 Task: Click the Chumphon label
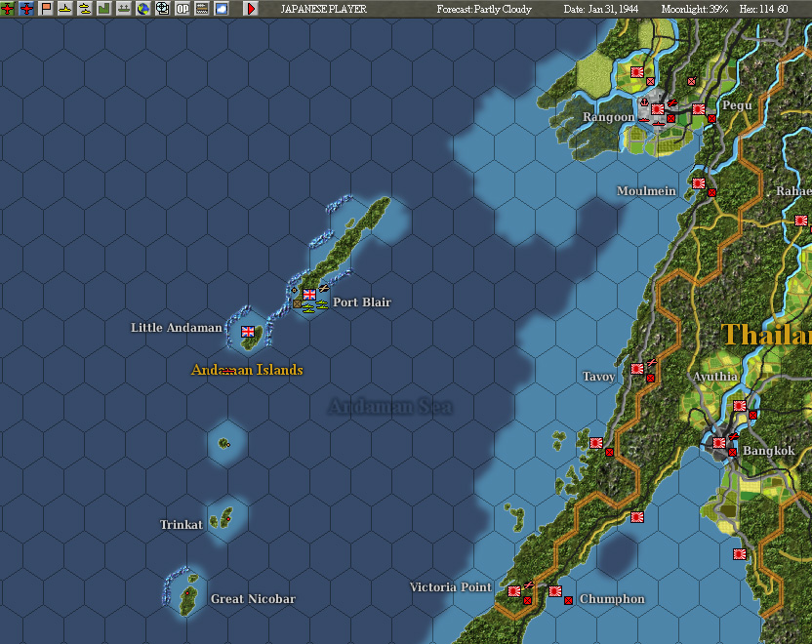pos(612,599)
